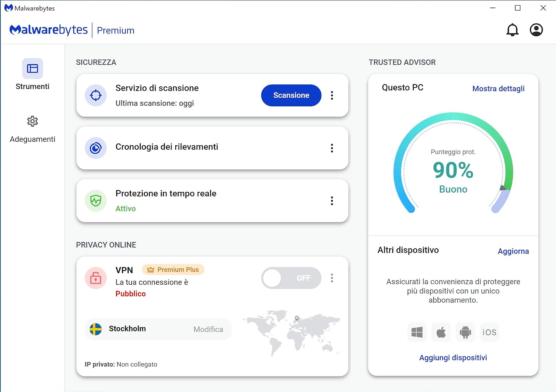Click the Buono rating label

click(453, 189)
